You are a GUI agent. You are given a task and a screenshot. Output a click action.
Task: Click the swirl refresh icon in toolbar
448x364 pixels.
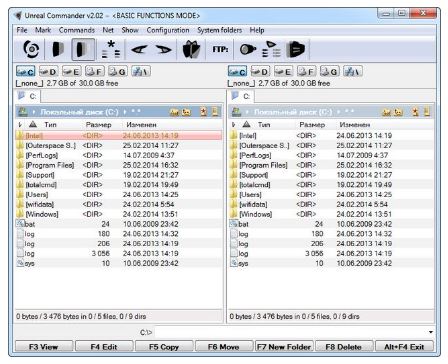pyautogui.click(x=32, y=49)
